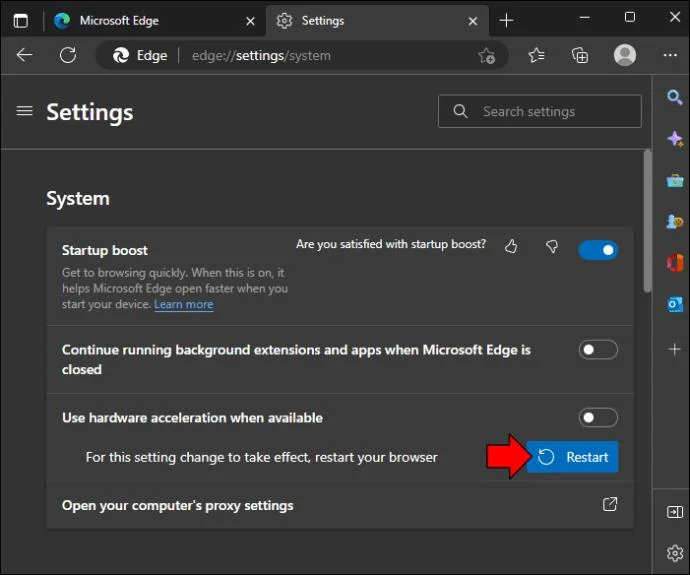Open the tab actions menu icon
690x575 pixels.
[20, 21]
